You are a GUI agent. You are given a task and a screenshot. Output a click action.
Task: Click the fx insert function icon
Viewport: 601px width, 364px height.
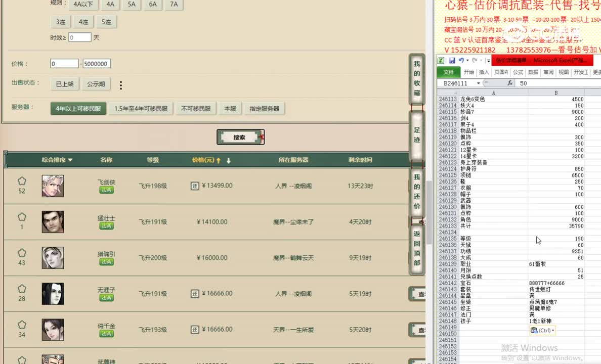(510, 83)
